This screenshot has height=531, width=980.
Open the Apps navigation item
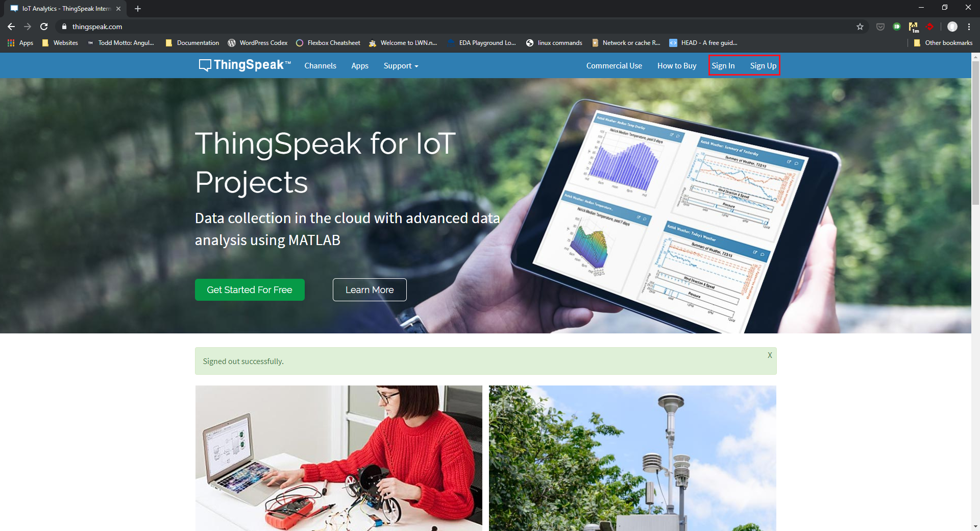[360, 66]
